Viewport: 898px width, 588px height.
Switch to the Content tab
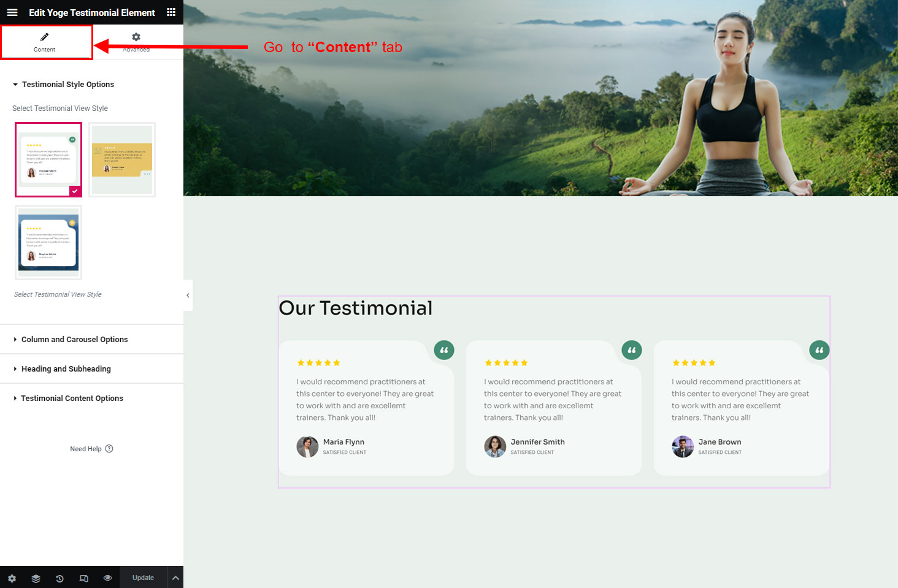[45, 42]
